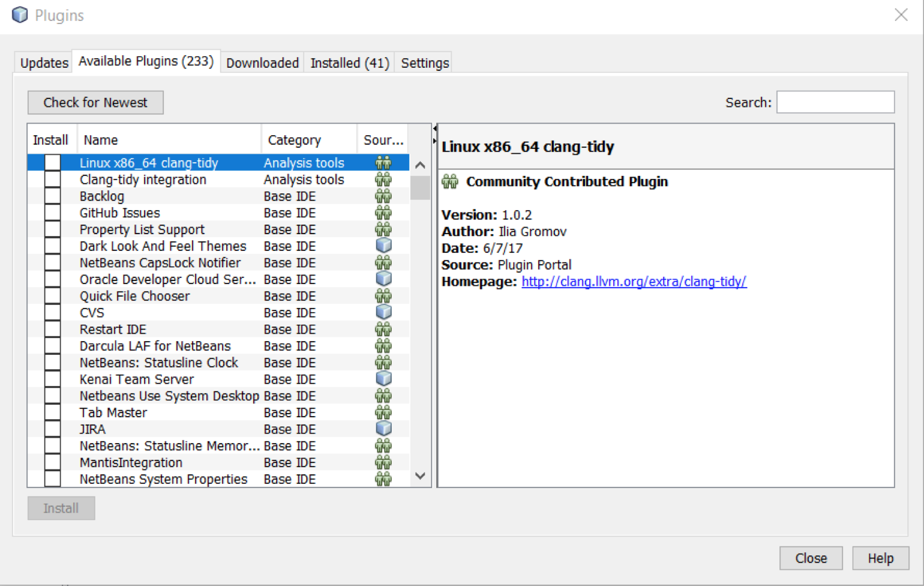This screenshot has width=924, height=586.
Task: Click the X to close Plugins window
Action: pyautogui.click(x=901, y=15)
